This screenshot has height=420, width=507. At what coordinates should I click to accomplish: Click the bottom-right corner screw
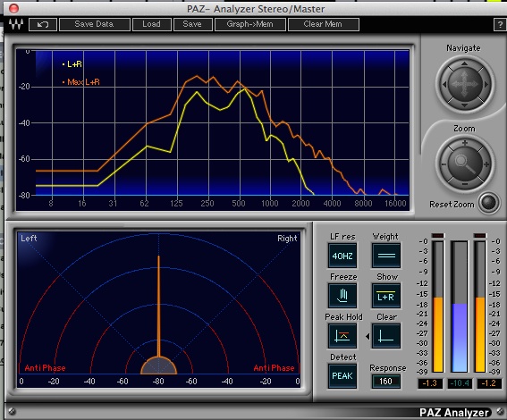pyautogui.click(x=500, y=411)
